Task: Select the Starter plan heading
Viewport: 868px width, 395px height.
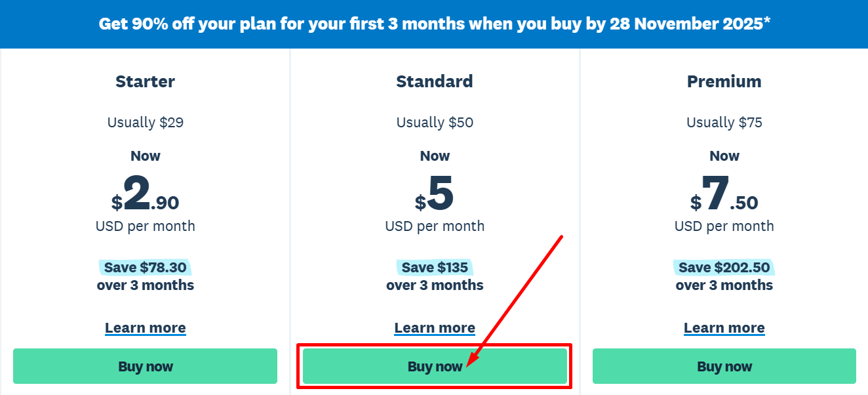Action: coord(145,81)
